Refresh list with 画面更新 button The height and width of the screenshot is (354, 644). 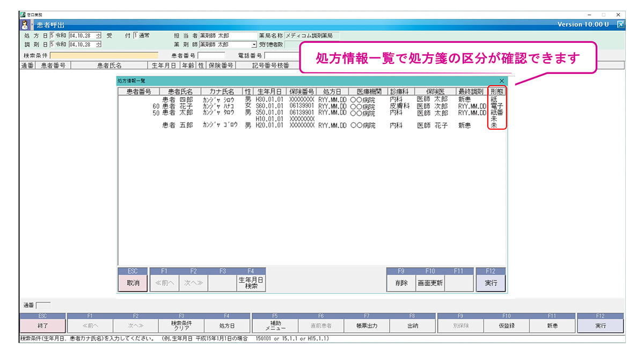[430, 283]
